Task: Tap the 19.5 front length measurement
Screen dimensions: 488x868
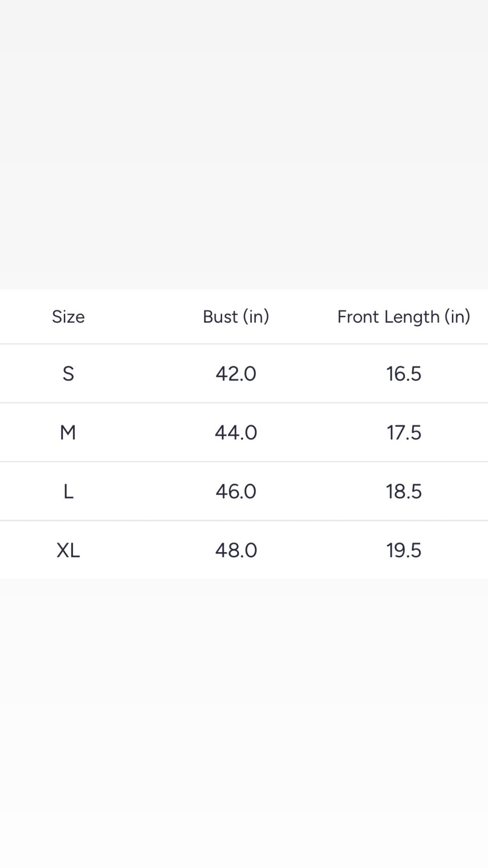Action: 403,550
